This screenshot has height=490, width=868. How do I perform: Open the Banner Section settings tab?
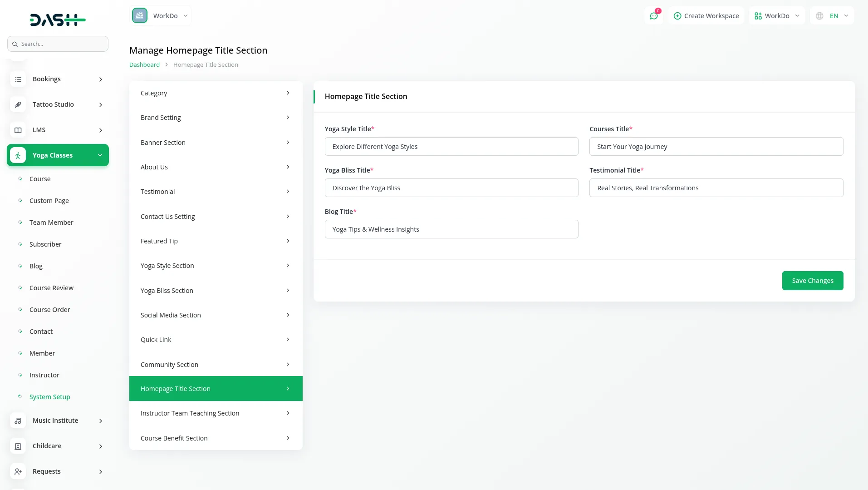[216, 143]
